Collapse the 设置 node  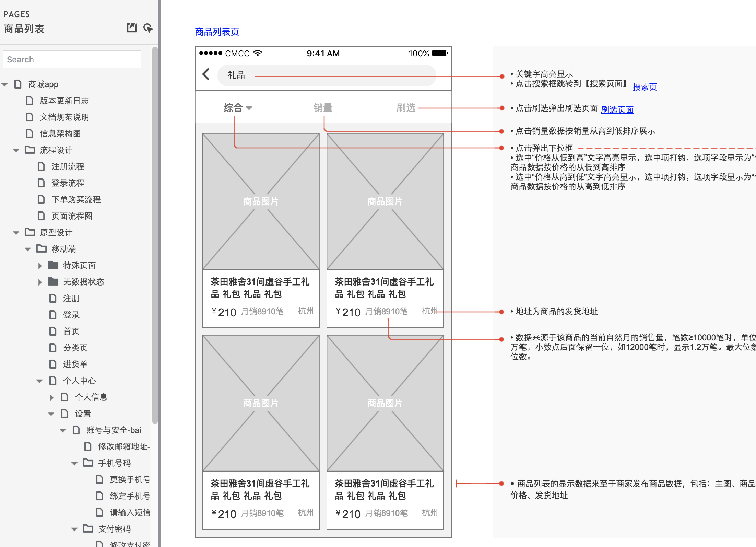(x=51, y=414)
